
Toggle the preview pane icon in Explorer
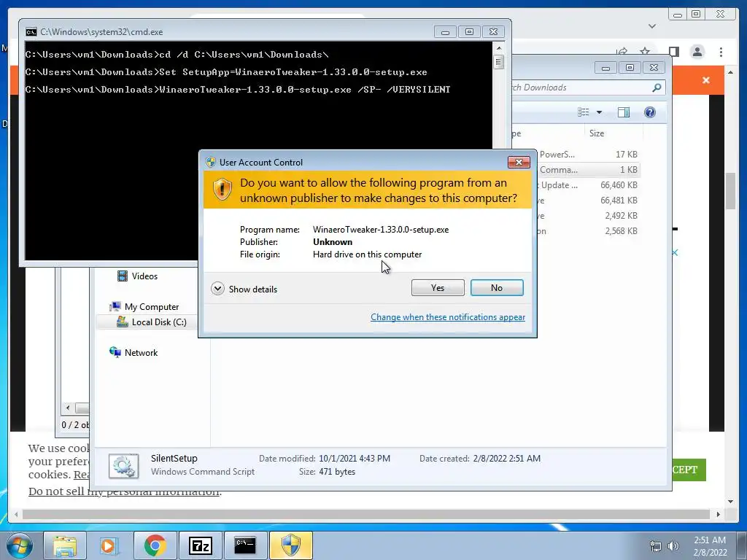(624, 112)
